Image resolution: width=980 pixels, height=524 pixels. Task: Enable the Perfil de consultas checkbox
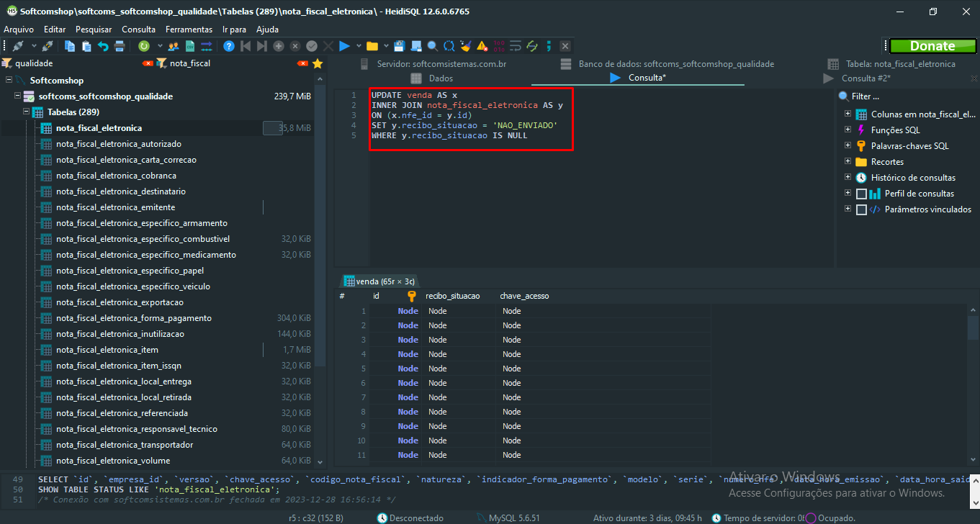point(861,194)
